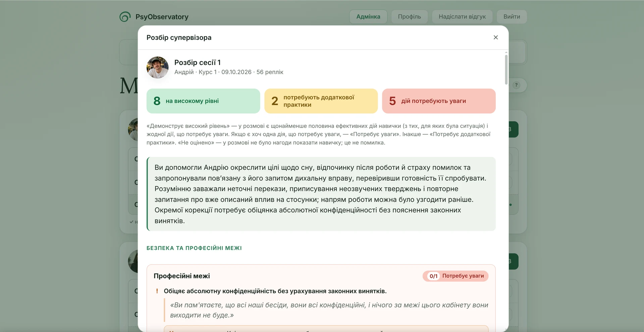Click Andriy's avatar photo in the dialog
Viewport: 644px width, 332px height.
click(158, 67)
